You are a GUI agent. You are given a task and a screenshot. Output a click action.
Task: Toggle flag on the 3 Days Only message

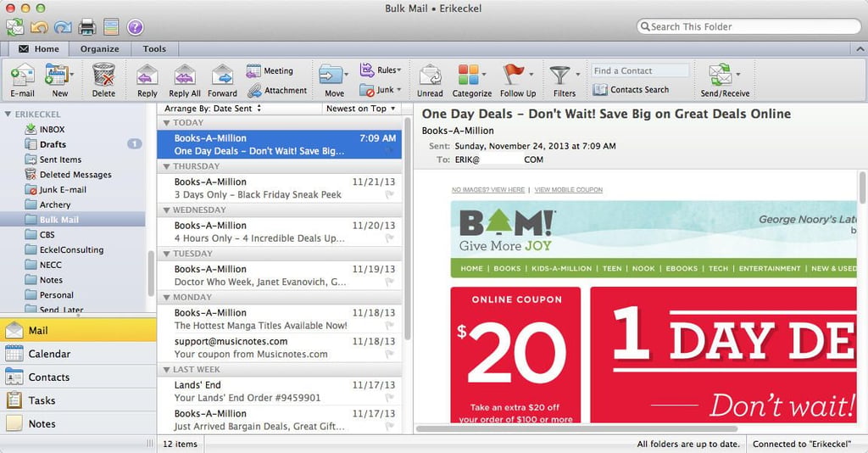[390, 194]
